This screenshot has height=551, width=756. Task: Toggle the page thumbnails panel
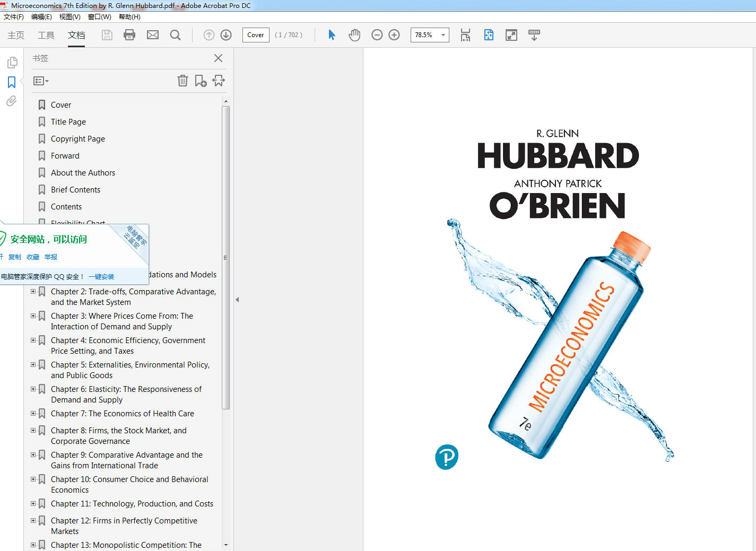[12, 63]
